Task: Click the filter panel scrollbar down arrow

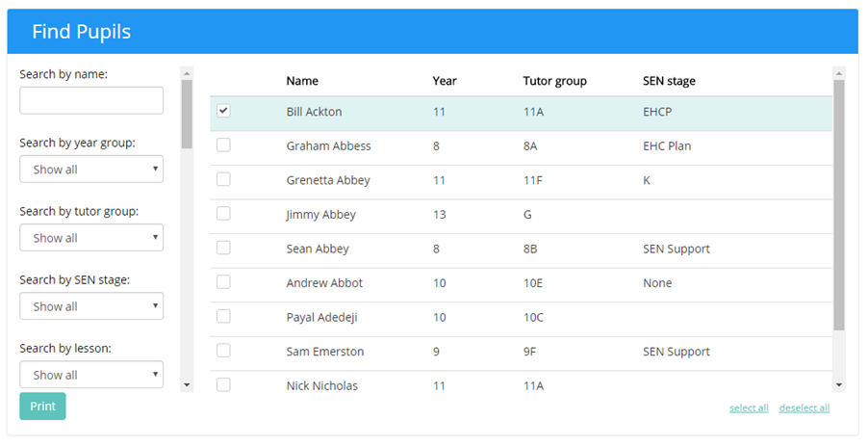Action: 187,385
